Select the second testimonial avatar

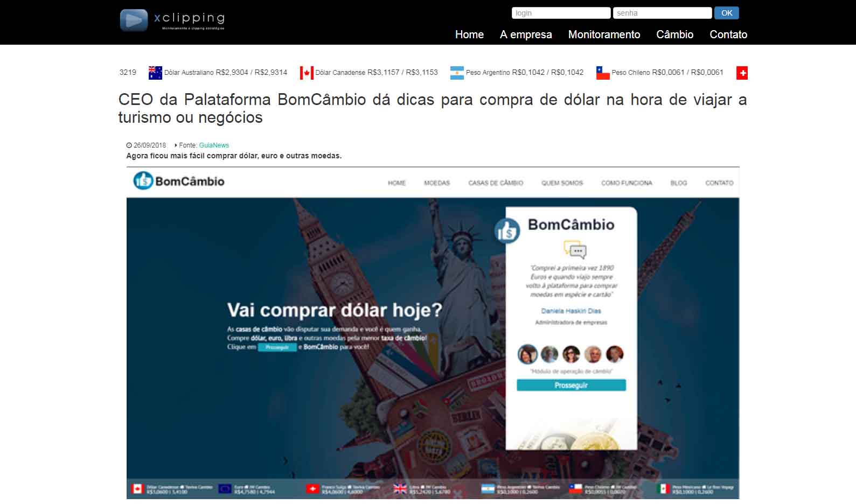[549, 354]
